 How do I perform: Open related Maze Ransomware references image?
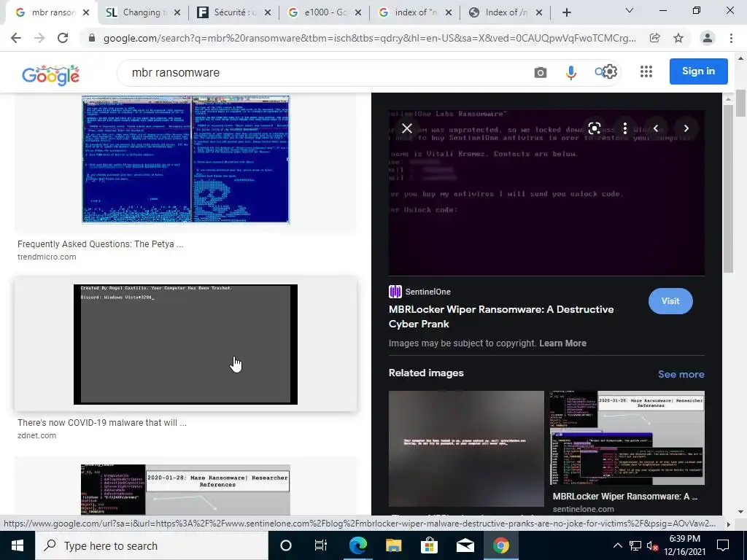click(x=627, y=437)
